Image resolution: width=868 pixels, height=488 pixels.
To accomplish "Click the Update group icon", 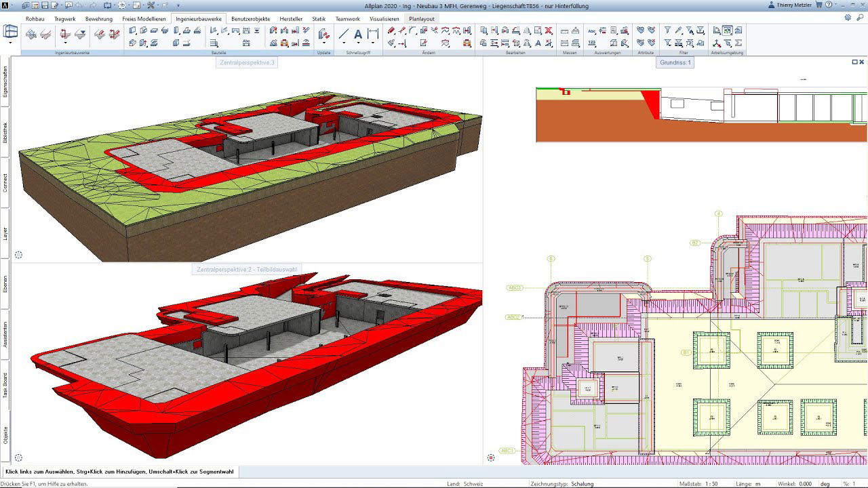I will (x=323, y=34).
